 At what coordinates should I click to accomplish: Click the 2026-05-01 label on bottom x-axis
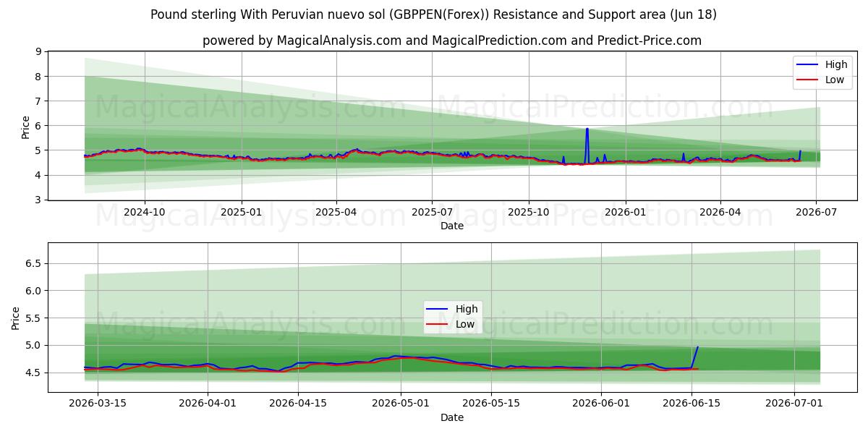[401, 404]
